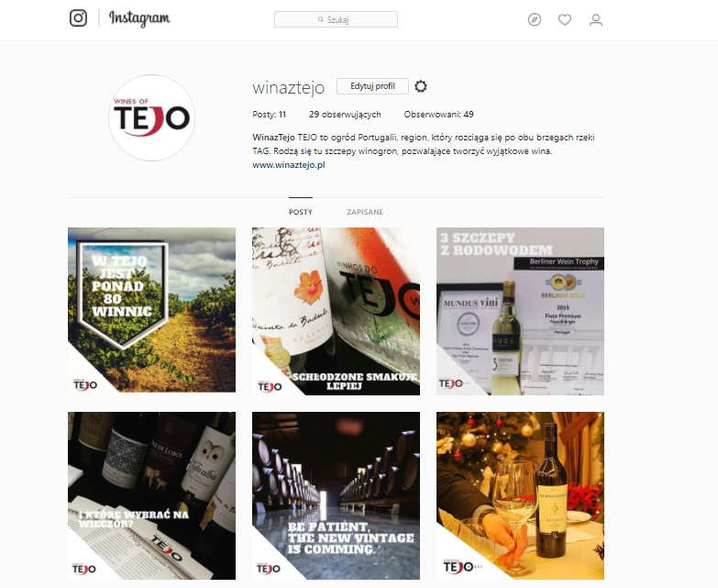Screen dimensions: 718x588
Task: Open the 3 szczepy z rodowodem post
Action: point(520,311)
